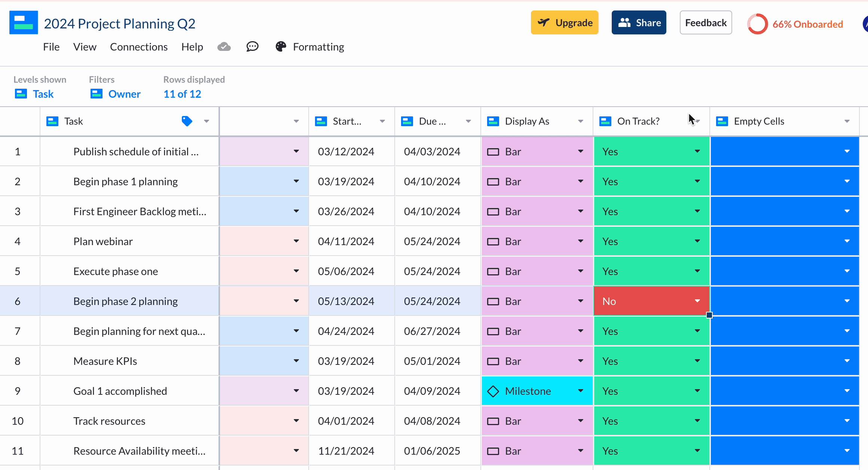This screenshot has height=470, width=868.
Task: Select the Begin phase 2 planning task cell
Action: pos(125,300)
